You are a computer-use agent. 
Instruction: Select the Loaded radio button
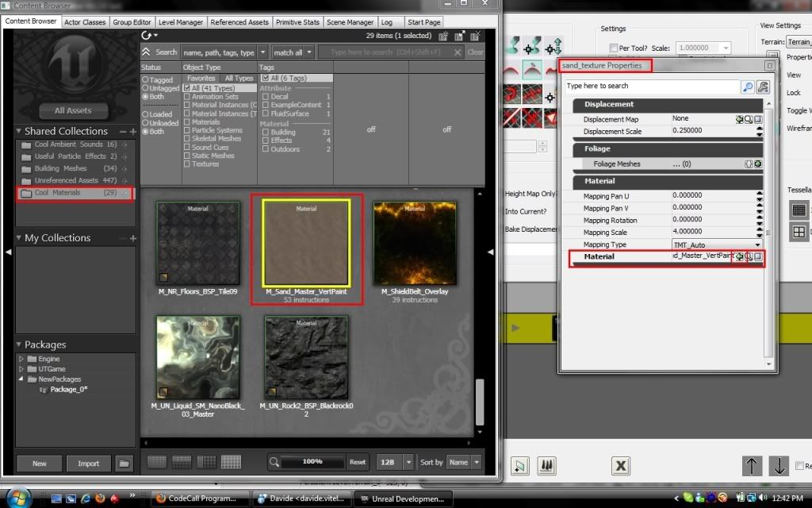click(145, 114)
